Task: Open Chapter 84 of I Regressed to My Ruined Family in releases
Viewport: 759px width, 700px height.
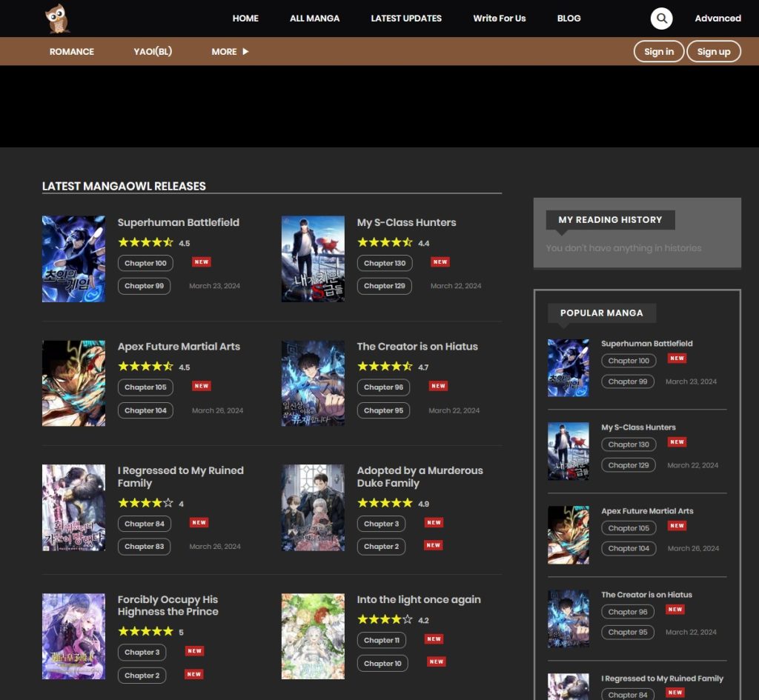Action: [x=145, y=524]
